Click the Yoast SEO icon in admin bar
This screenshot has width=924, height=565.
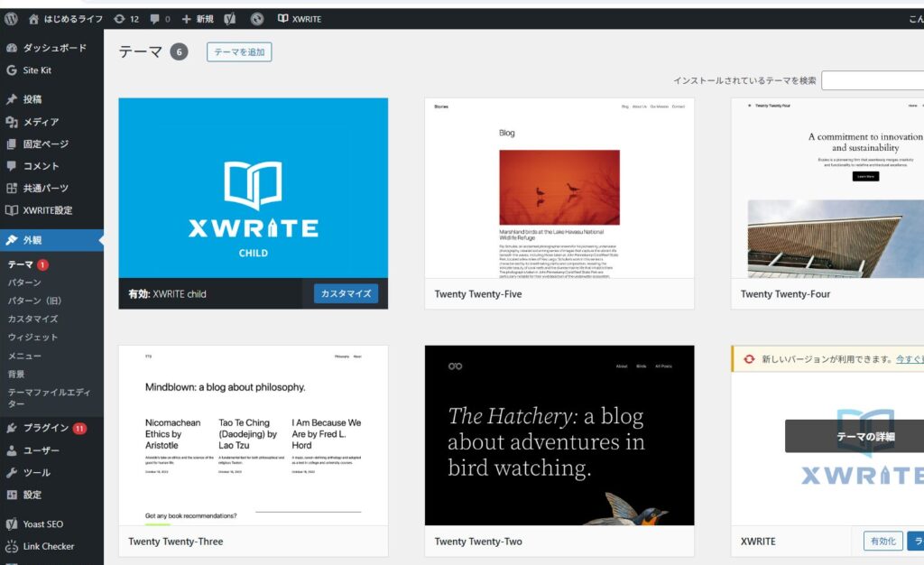click(x=230, y=18)
